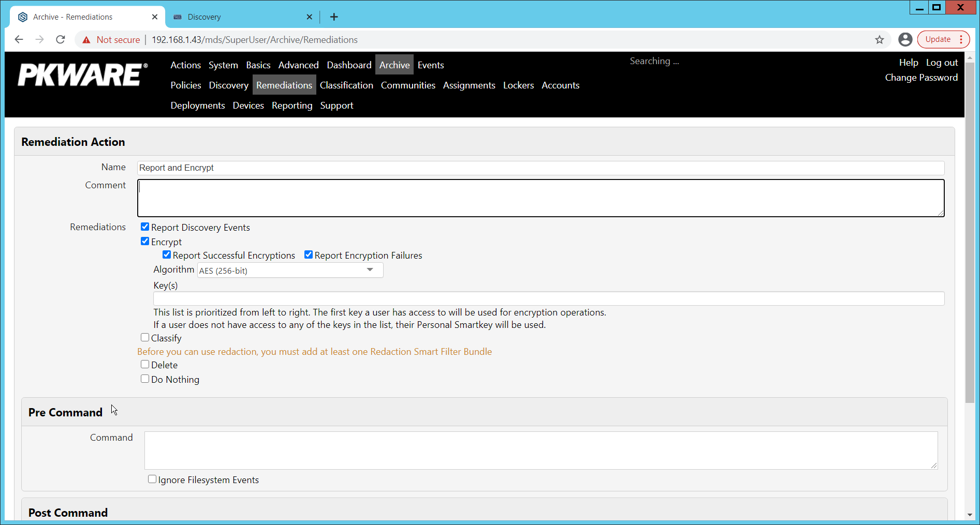Enable the Classify checkbox
980x525 pixels.
pos(145,338)
